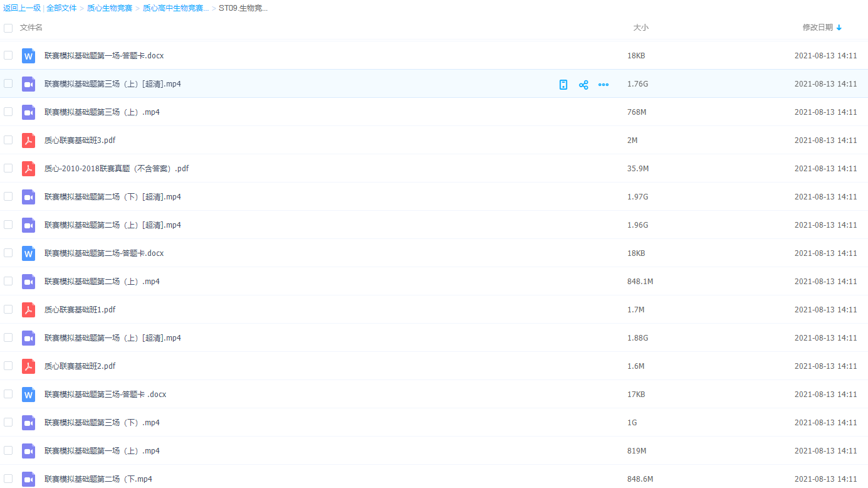Viewport: 868px width, 488px height.
Task: Open the file 质心联赛基础班2.pdf by name
Action: (80, 366)
